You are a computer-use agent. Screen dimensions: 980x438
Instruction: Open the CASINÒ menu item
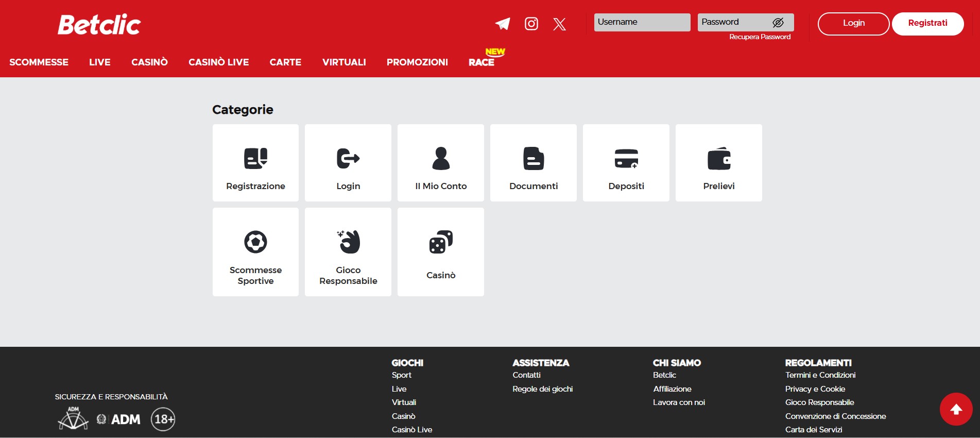click(x=149, y=62)
